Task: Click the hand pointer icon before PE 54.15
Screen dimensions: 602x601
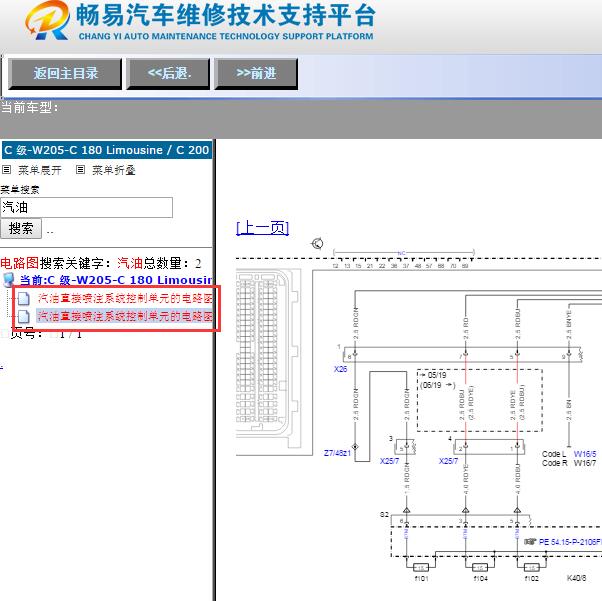Action: point(530,542)
